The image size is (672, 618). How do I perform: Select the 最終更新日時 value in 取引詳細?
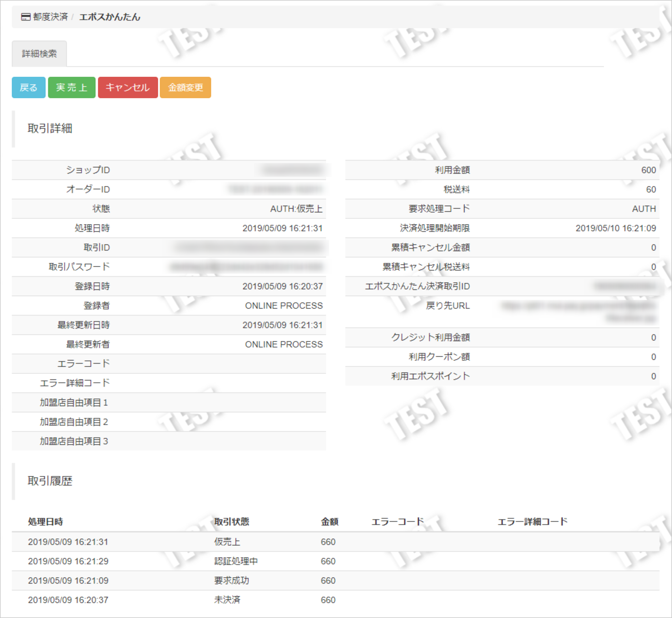pyautogui.click(x=283, y=325)
